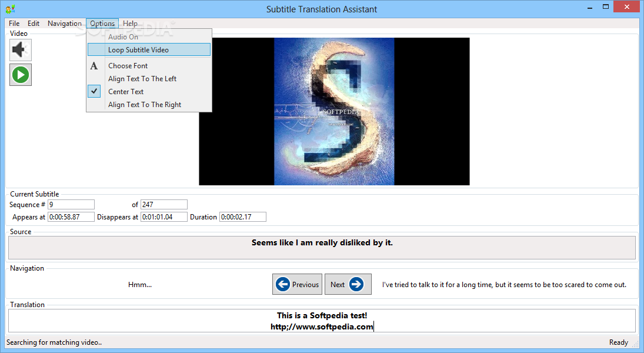Click the Duration time field
Image resolution: width=644 pixels, height=353 pixels.
(243, 217)
